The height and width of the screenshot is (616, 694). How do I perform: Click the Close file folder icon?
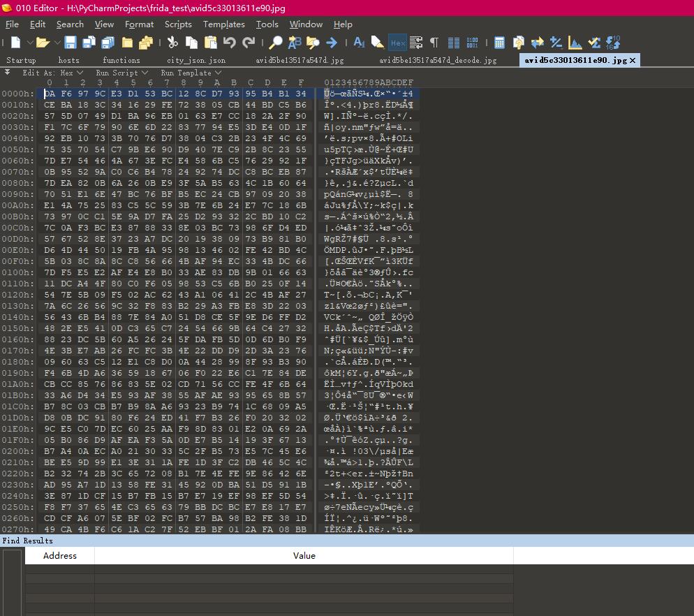point(128,43)
